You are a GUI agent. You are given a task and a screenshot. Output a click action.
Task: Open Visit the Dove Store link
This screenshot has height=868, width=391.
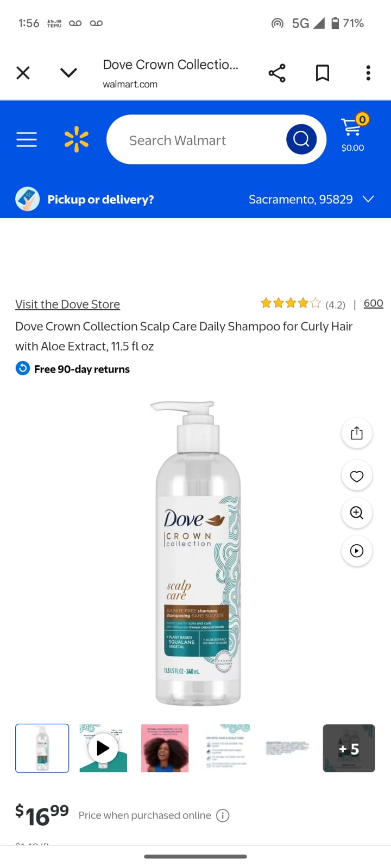coord(67,304)
